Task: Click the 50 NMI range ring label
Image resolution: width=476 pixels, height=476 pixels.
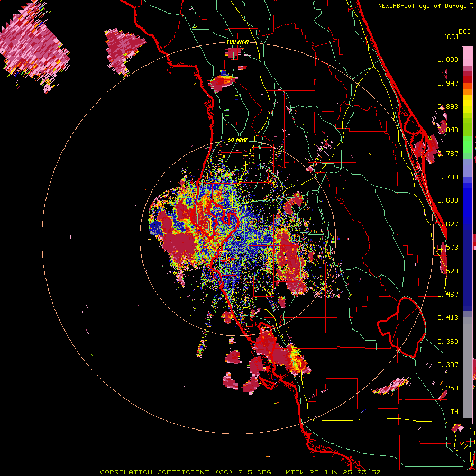Action: click(x=237, y=140)
